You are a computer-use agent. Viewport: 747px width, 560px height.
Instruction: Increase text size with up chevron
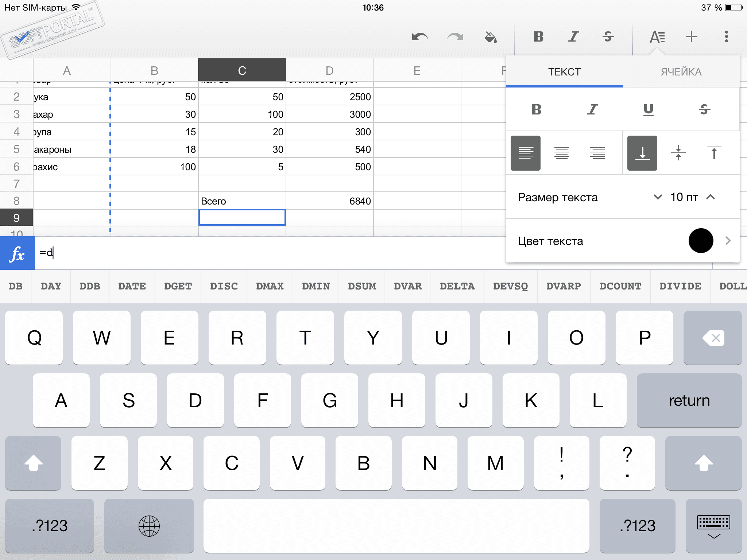click(711, 197)
